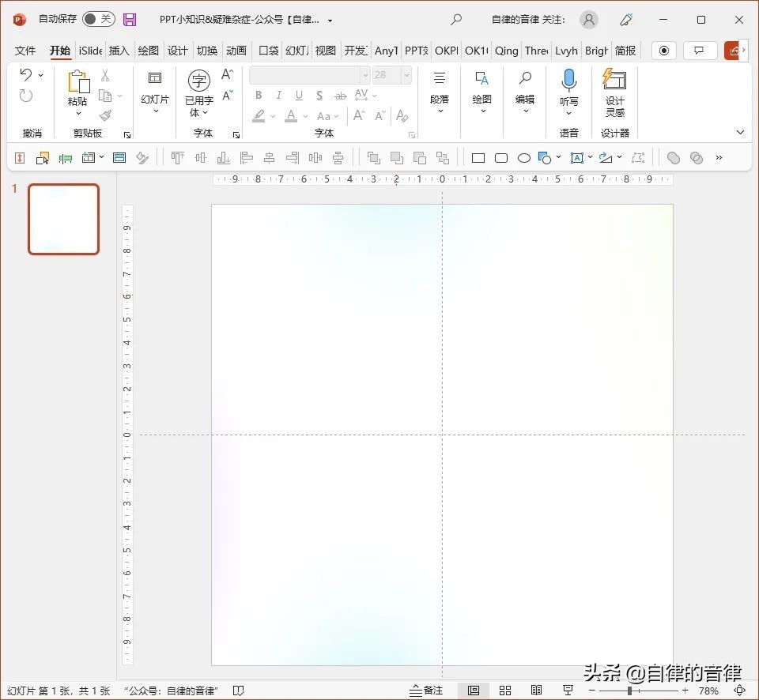Collapse the ribbon with the chevron
759x700 pixels.
tap(740, 133)
